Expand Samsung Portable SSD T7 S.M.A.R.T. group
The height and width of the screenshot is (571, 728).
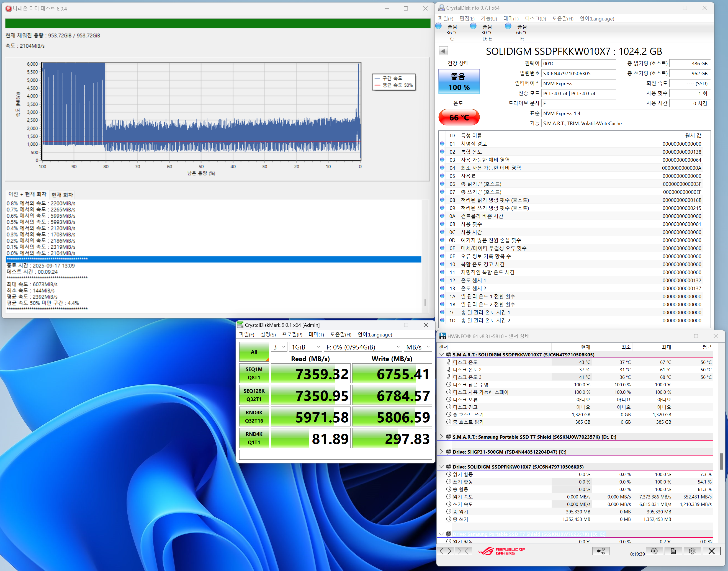click(x=441, y=437)
